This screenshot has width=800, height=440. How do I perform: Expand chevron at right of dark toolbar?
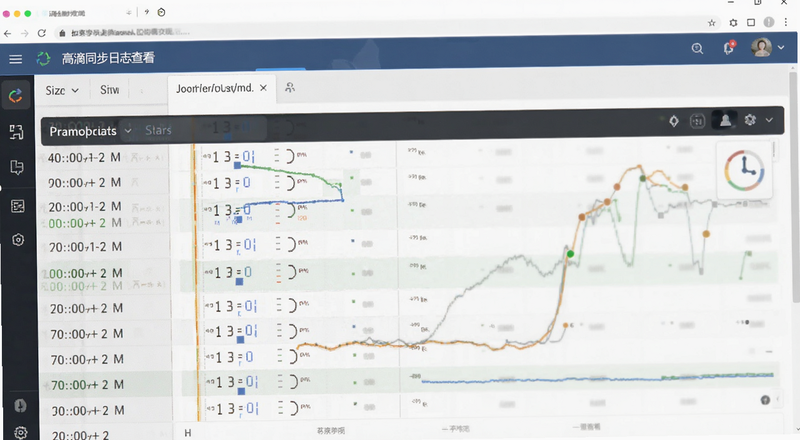click(x=769, y=120)
